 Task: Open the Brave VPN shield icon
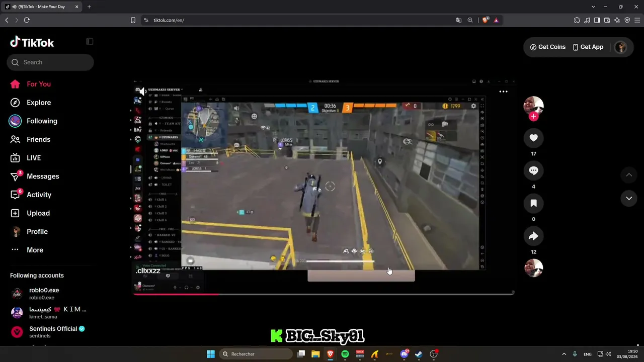(627, 20)
